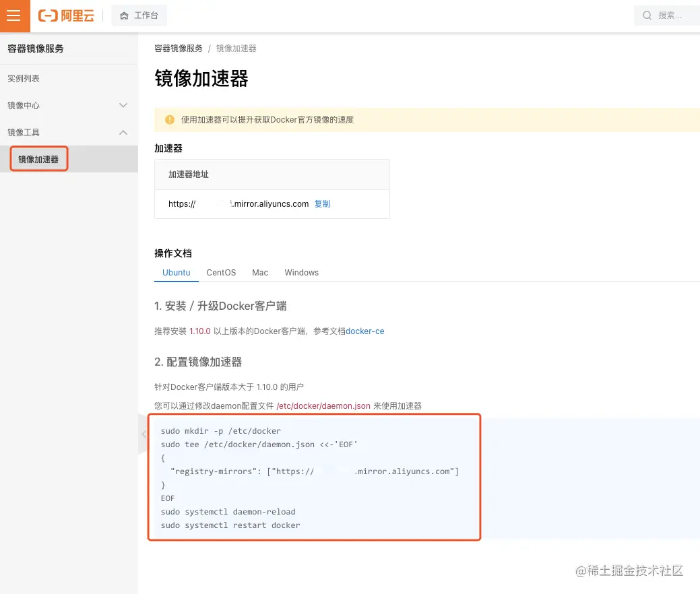Switch to the Mac tab
Viewport: 700px width, 594px height.
(260, 273)
